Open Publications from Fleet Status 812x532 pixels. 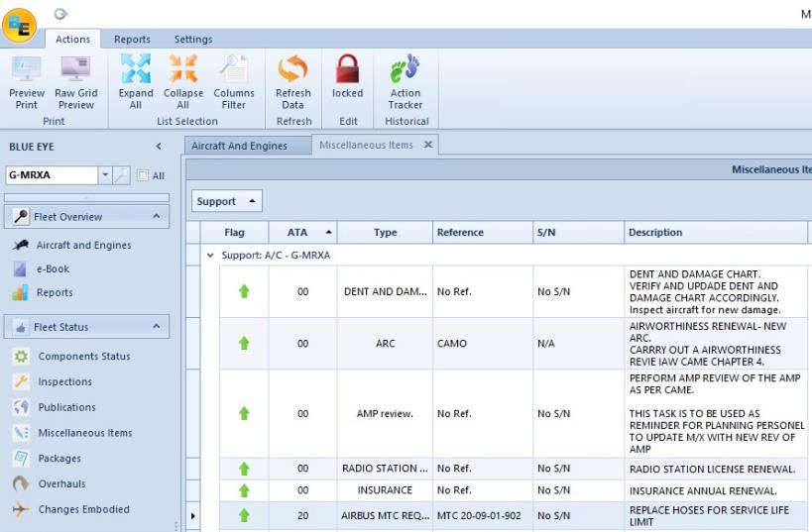click(x=66, y=407)
